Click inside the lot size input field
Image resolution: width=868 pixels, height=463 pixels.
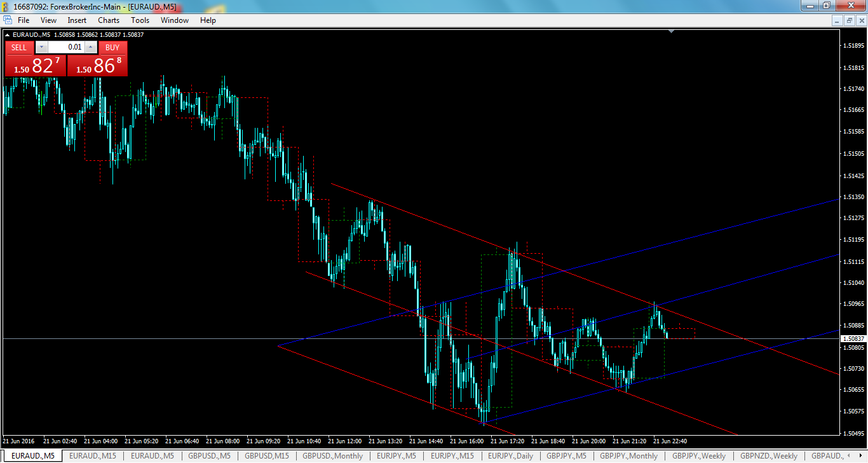pyautogui.click(x=65, y=46)
